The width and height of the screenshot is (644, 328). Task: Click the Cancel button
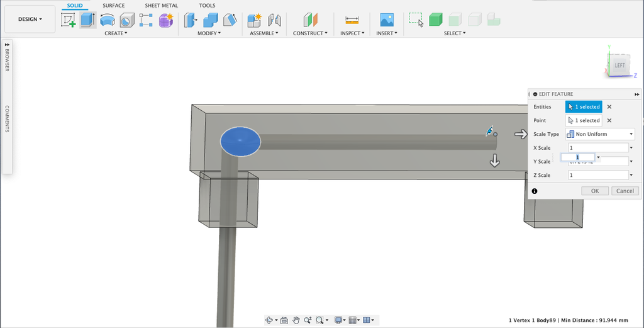(x=625, y=191)
